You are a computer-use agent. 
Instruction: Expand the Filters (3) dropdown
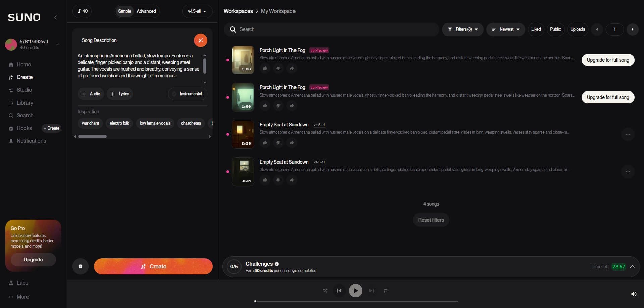tap(463, 29)
